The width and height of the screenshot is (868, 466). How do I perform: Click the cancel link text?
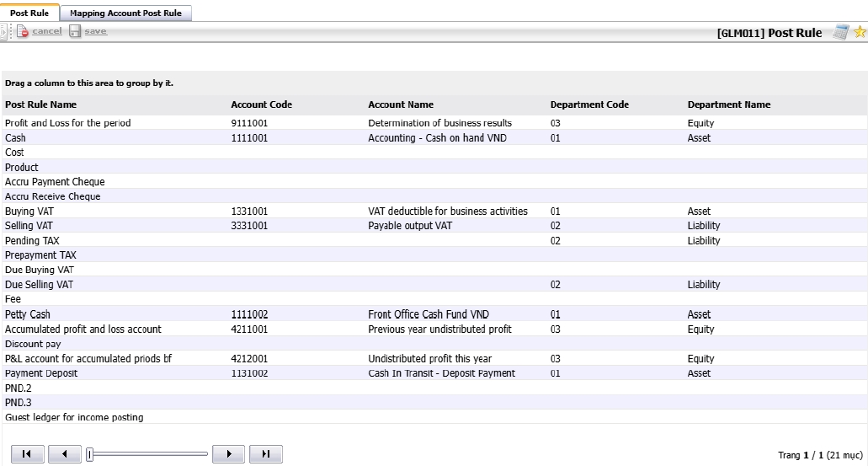tap(47, 31)
